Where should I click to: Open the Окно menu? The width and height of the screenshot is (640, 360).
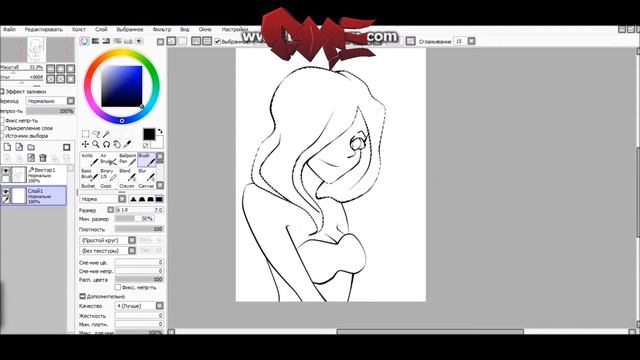point(205,29)
